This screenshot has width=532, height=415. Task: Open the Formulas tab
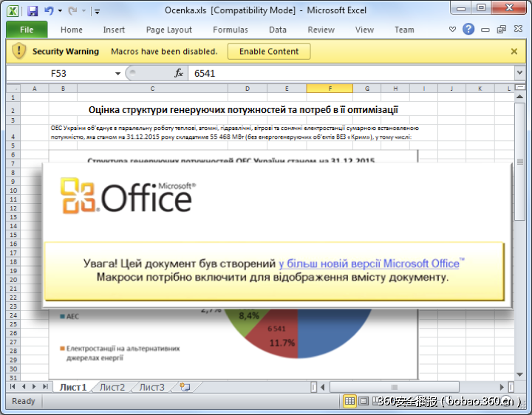coord(231,30)
